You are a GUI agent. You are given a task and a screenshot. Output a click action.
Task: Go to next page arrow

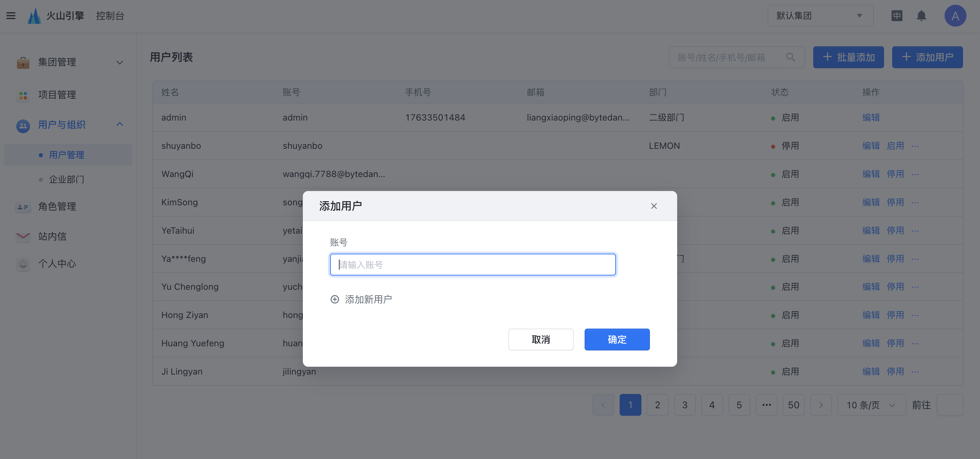821,405
